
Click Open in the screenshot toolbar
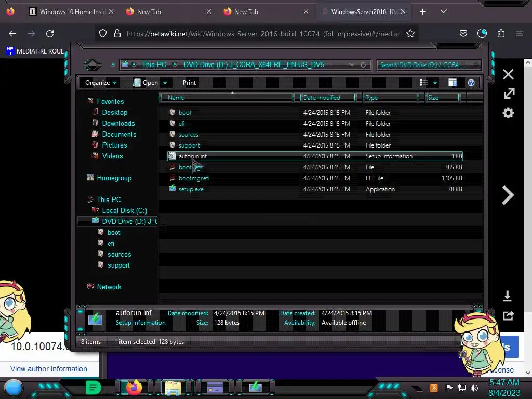pyautogui.click(x=150, y=83)
